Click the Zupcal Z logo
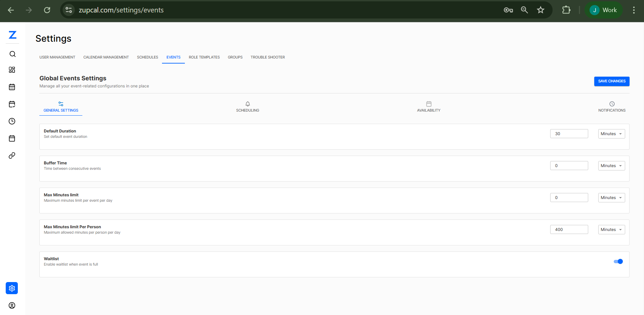Image resolution: width=644 pixels, height=315 pixels. click(12, 35)
